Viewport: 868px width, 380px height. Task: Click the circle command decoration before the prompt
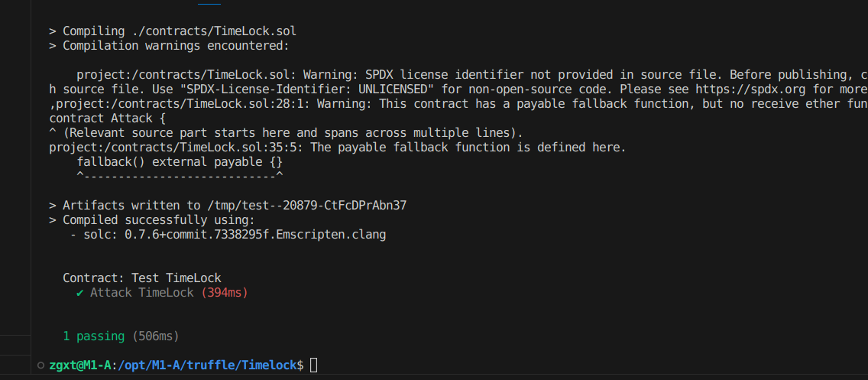tap(40, 365)
